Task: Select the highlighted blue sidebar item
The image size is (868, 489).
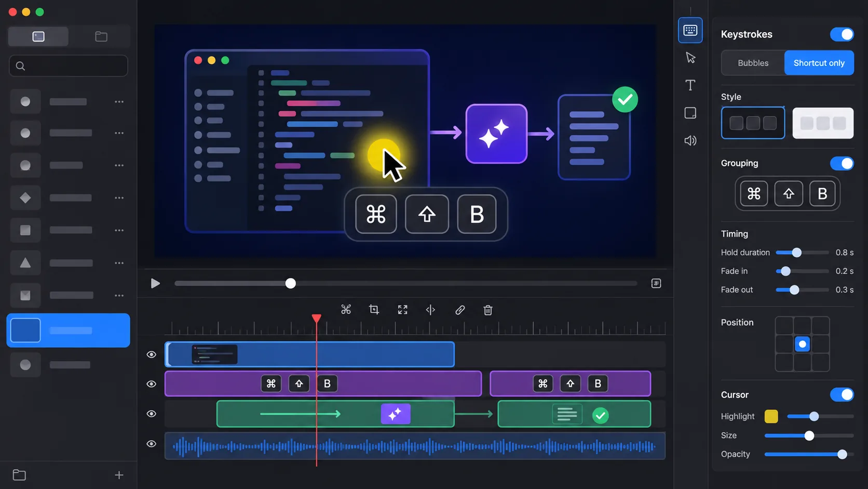Action: (68, 331)
